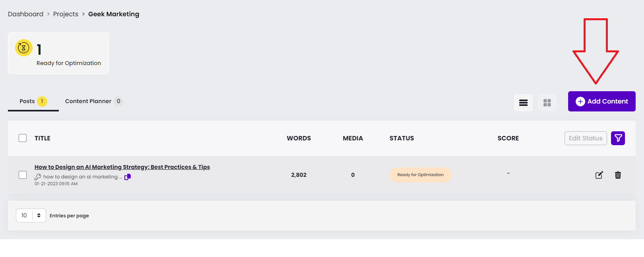Go to Dashboard breadcrumb
The width and height of the screenshot is (644, 257).
point(25,14)
